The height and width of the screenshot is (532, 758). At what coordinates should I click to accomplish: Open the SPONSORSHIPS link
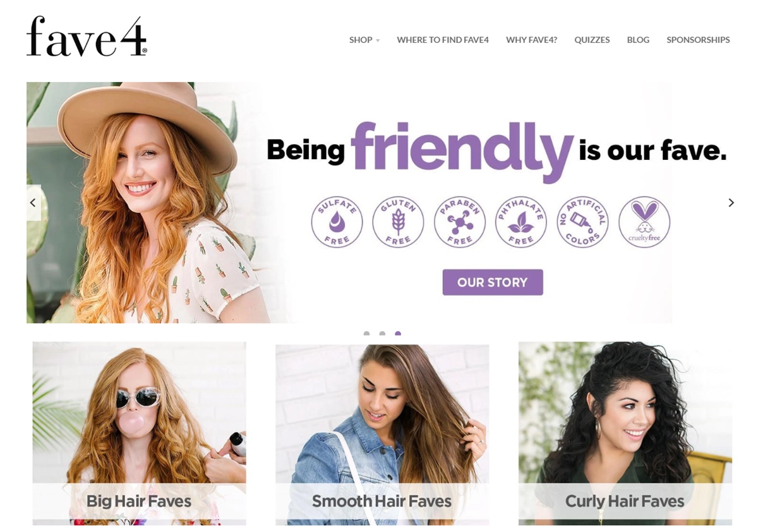[698, 40]
